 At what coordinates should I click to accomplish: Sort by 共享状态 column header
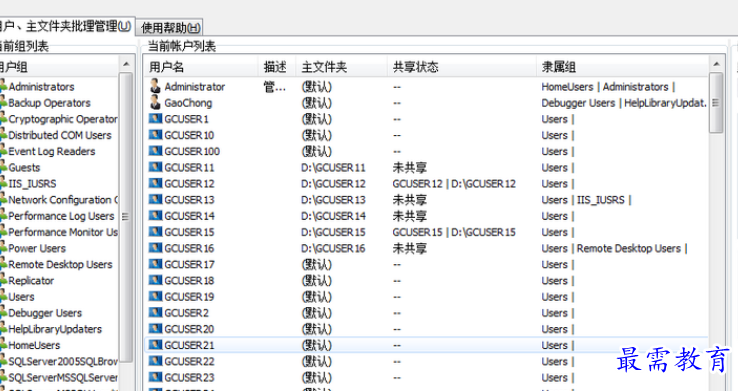coord(462,67)
